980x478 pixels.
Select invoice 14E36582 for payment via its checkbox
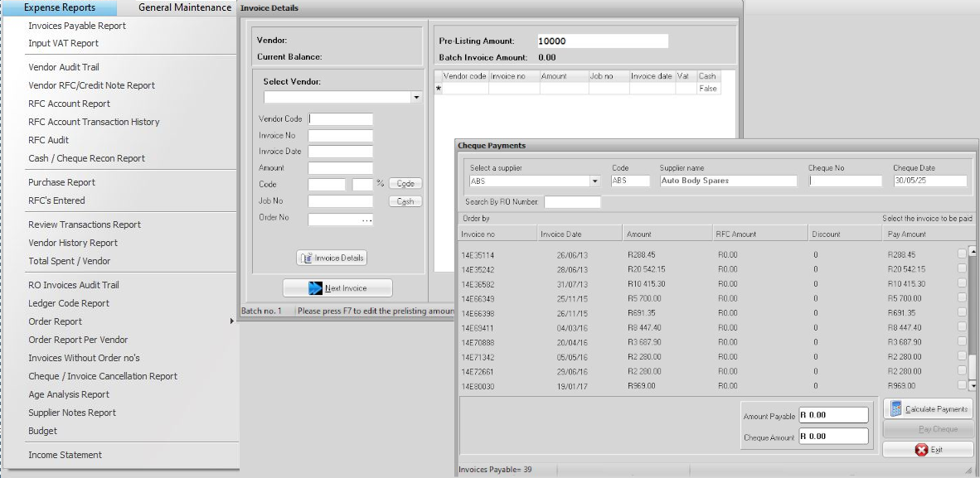[962, 282]
